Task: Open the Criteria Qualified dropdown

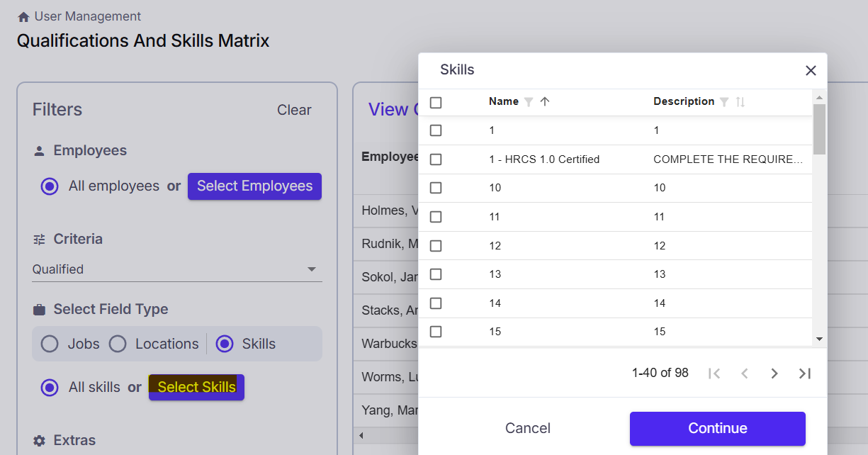Action: click(177, 269)
